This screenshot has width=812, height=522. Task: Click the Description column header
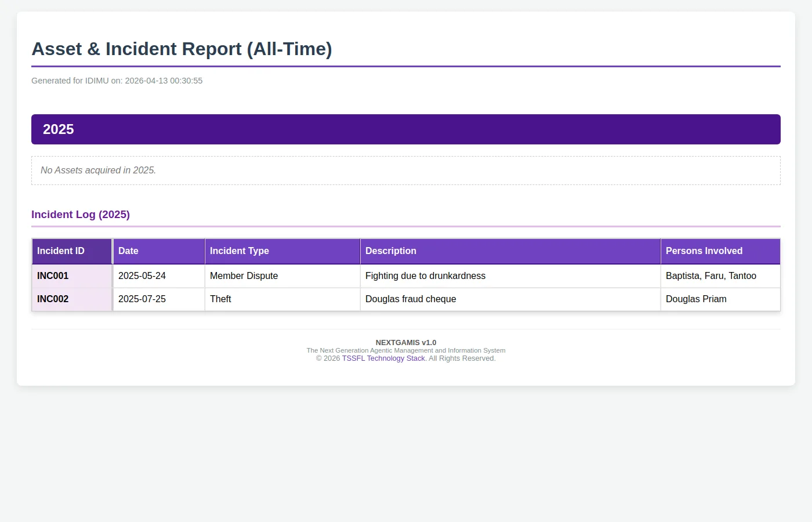click(510, 251)
